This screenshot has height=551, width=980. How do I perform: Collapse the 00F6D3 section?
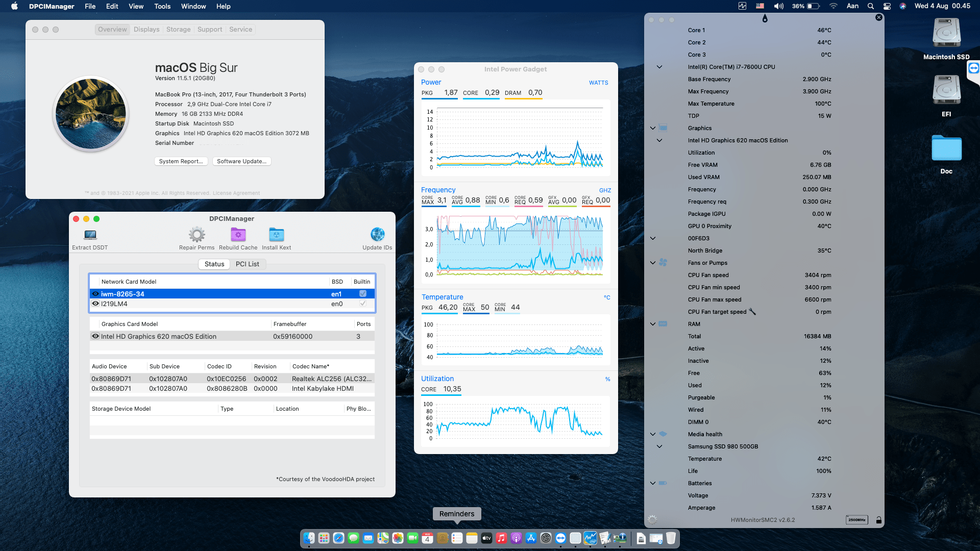653,238
